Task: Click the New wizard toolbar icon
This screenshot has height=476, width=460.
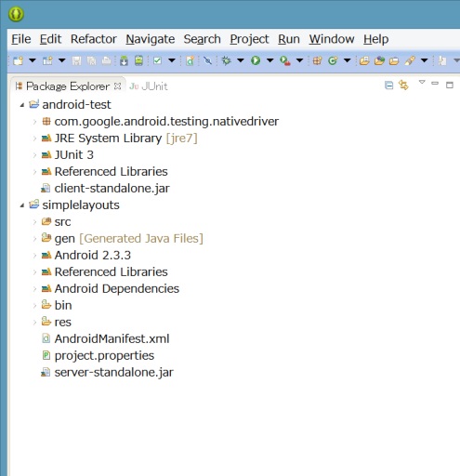Action: [18, 60]
